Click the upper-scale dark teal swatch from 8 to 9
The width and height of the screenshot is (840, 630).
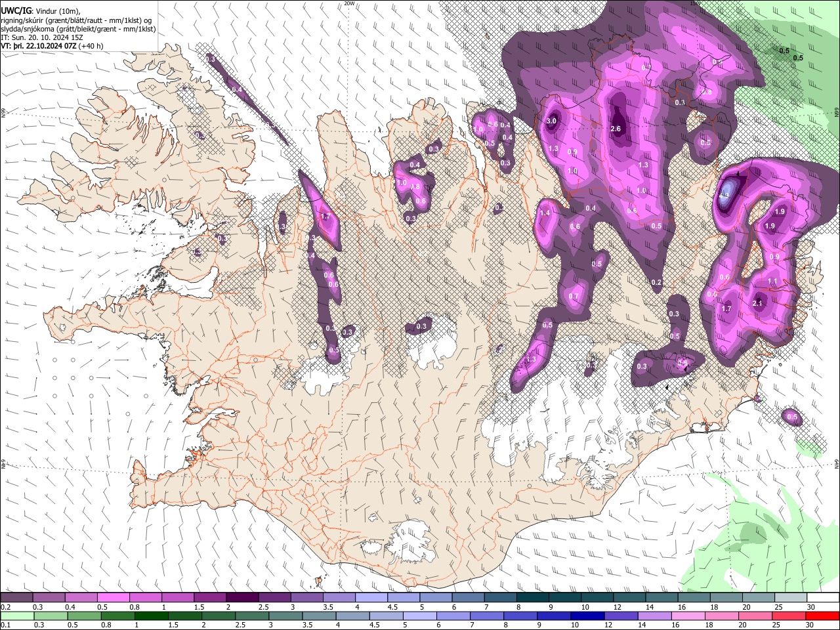pyautogui.click(x=532, y=598)
